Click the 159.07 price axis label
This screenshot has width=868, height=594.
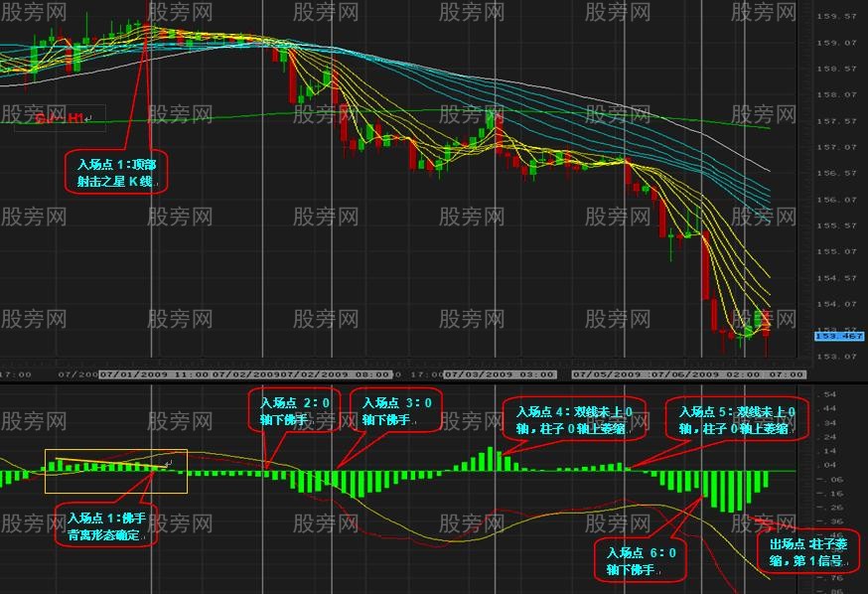[836, 43]
